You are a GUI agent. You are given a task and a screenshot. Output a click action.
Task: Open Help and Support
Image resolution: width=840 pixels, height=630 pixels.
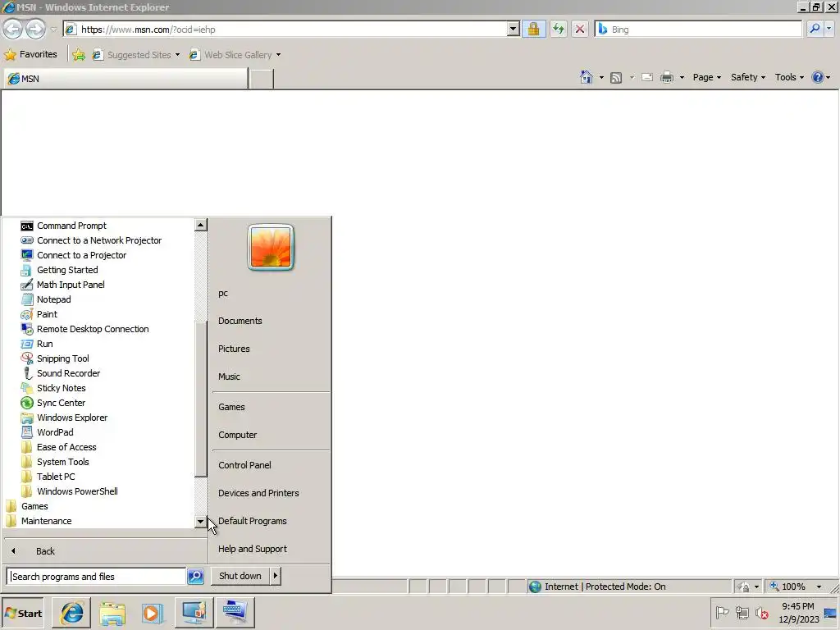[253, 549]
